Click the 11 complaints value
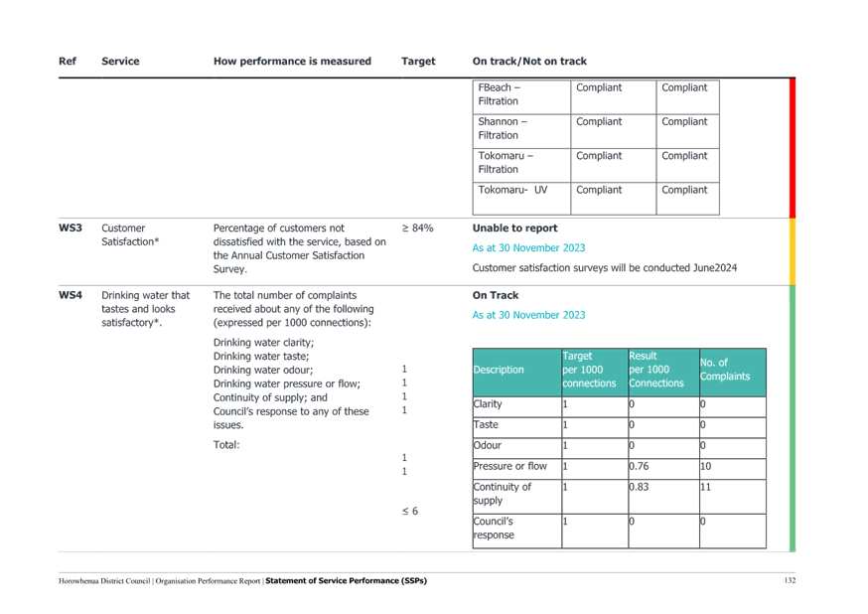Viewport: 868px width, 614px height. pyautogui.click(x=706, y=487)
